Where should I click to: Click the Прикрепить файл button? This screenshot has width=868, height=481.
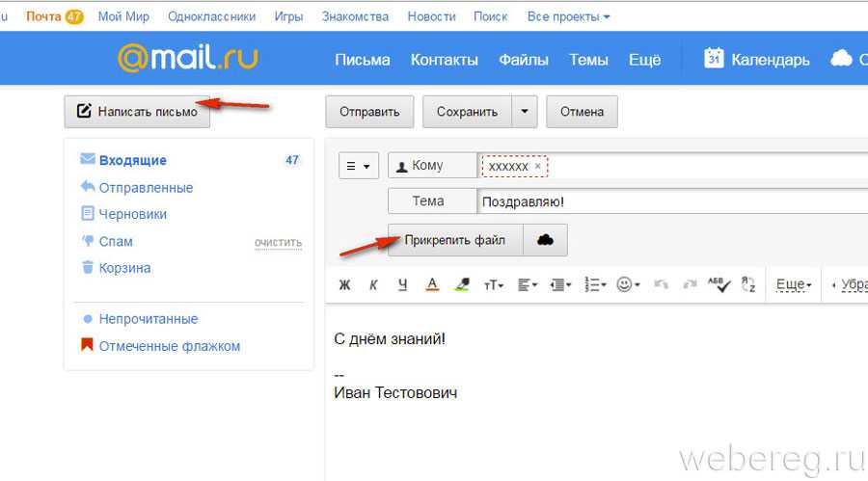click(455, 240)
